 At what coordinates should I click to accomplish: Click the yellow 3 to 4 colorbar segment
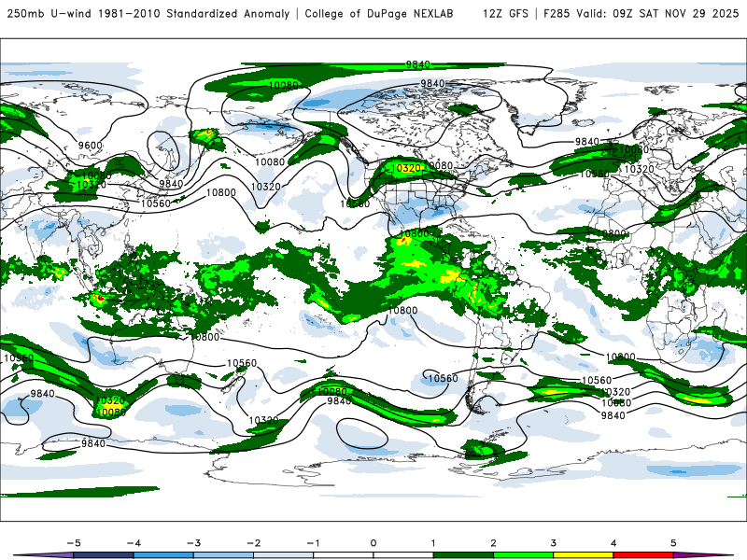click(583, 555)
